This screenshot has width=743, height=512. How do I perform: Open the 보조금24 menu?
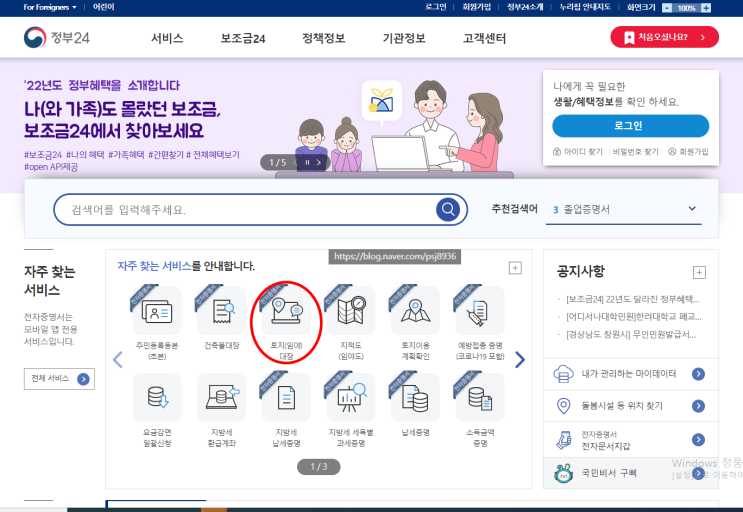[x=243, y=38]
